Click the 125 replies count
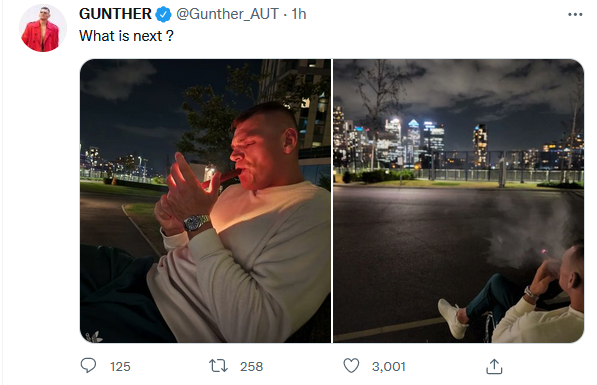597x385 pixels. 120,366
